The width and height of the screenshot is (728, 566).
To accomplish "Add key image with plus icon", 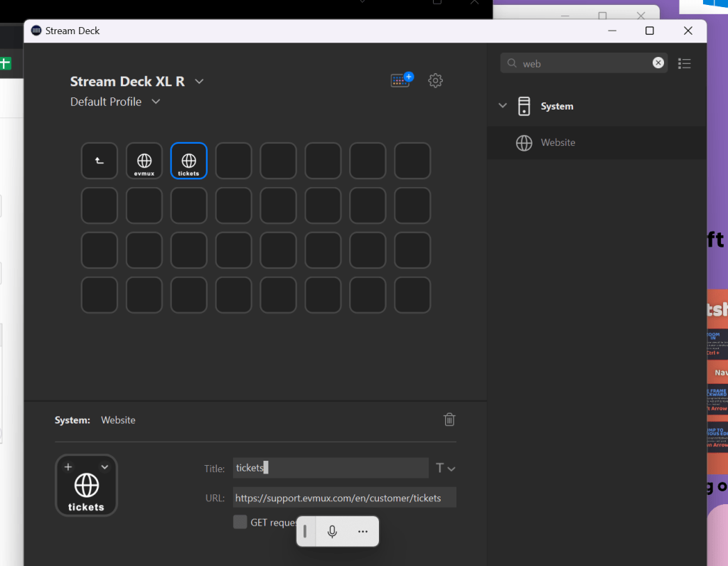I will click(x=68, y=466).
